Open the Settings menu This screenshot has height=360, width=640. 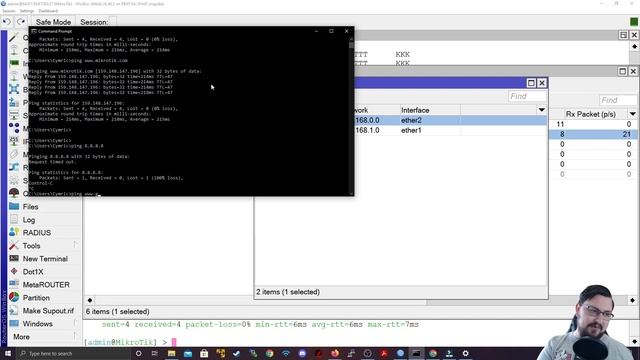(27, 11)
